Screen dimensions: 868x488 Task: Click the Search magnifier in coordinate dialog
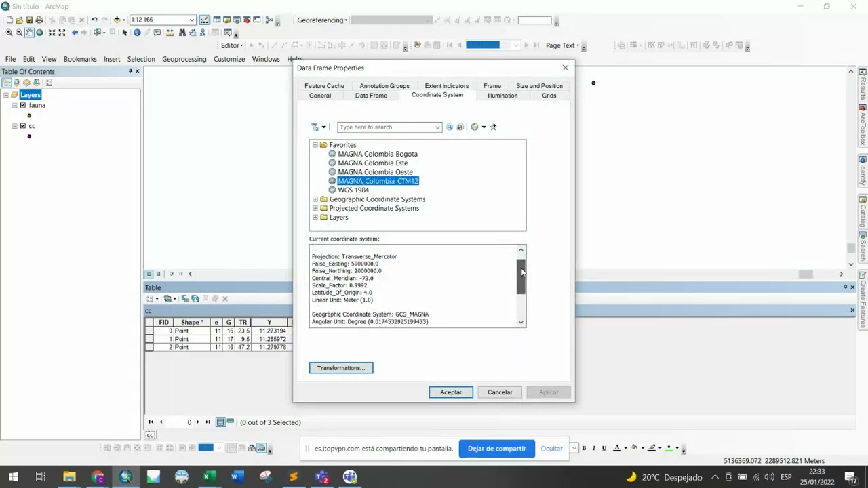pos(449,127)
